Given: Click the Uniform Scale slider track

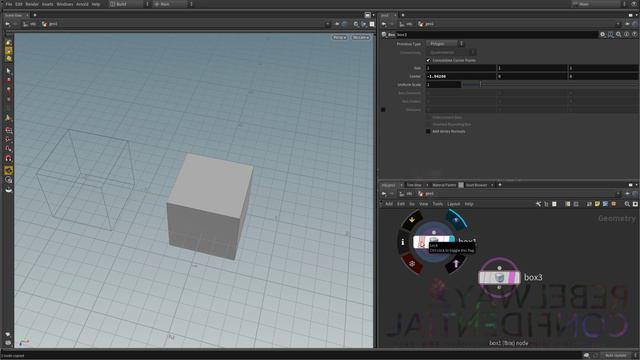Looking at the screenshot, I should click(x=550, y=84).
